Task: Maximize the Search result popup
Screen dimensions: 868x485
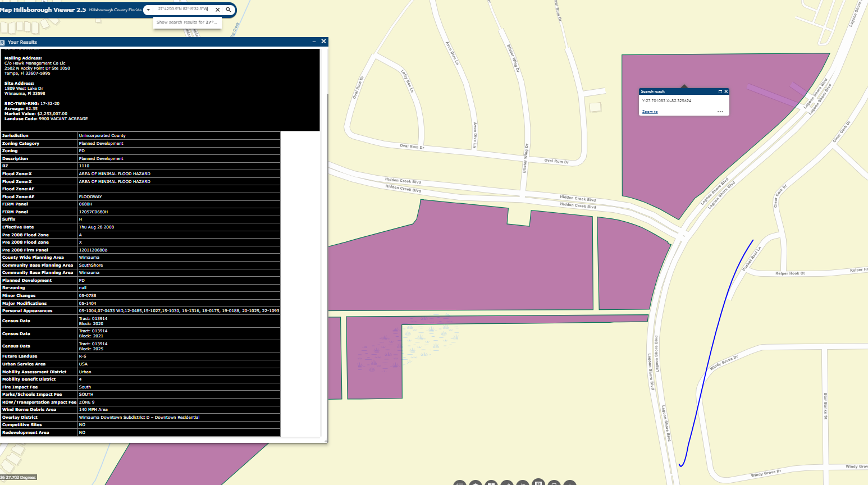Action: [720, 91]
